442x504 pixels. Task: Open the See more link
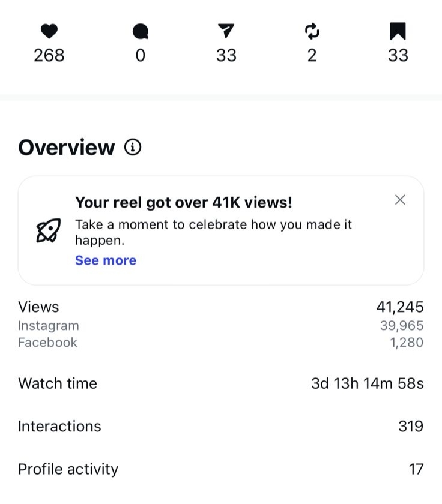click(106, 260)
